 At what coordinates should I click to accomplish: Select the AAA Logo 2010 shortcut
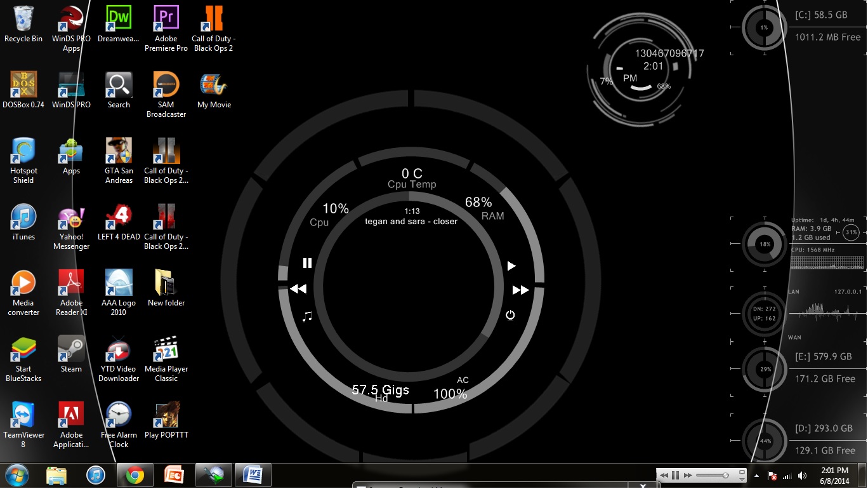coord(119,293)
